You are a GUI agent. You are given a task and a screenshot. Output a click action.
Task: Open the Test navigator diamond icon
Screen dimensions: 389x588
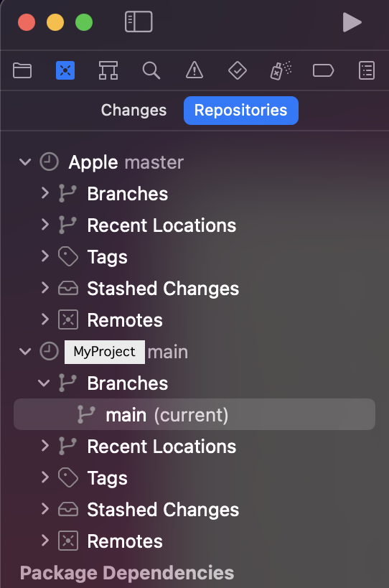[x=238, y=70]
